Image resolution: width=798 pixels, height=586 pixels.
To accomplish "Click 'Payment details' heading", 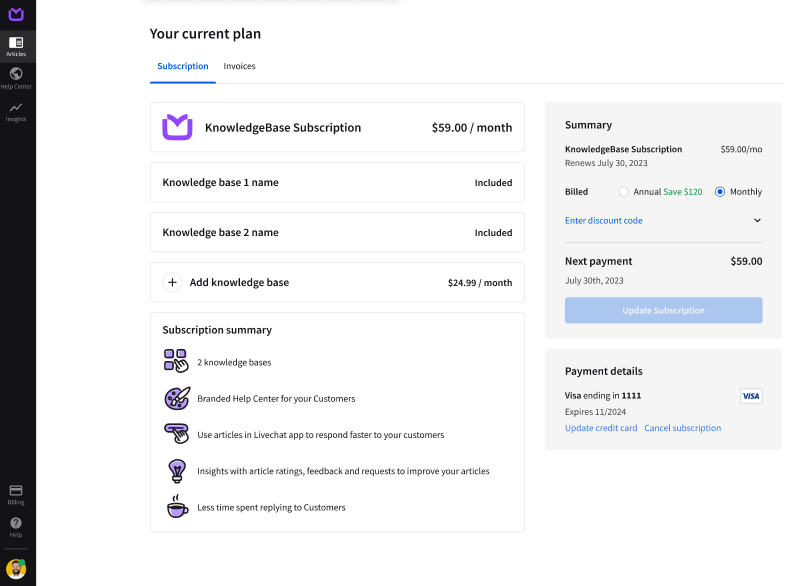I will (604, 371).
